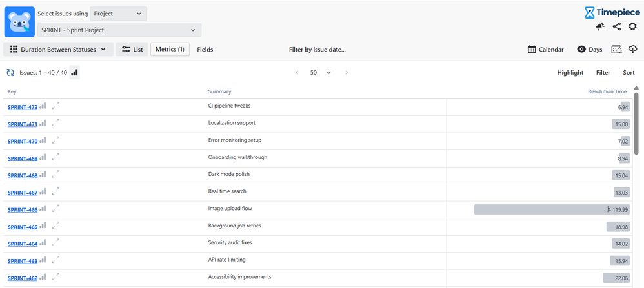The image size is (644, 288).
Task: Expand SPRINT-470 row with arrows icon
Action: 55,140
